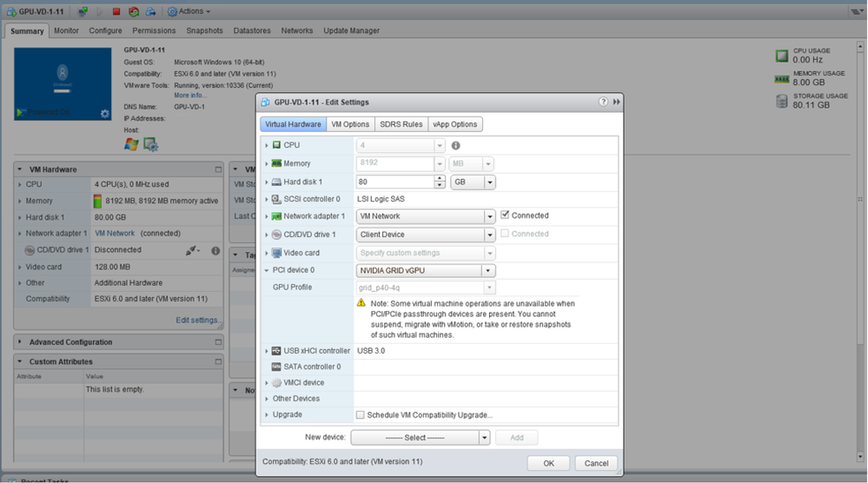Click the info icon next to CPU field

click(x=455, y=146)
